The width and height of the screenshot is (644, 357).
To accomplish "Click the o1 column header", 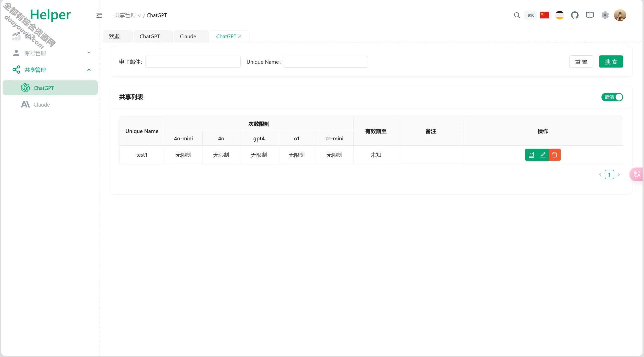I will coord(297,138).
